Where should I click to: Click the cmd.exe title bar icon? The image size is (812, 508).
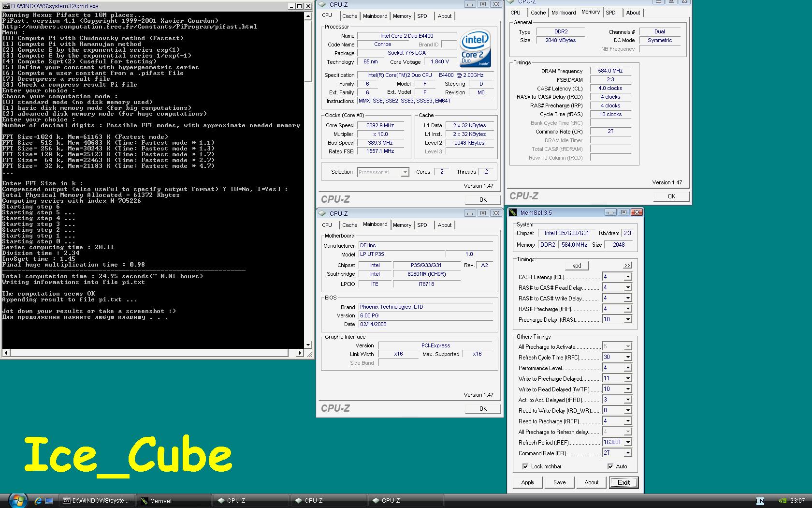(x=6, y=6)
